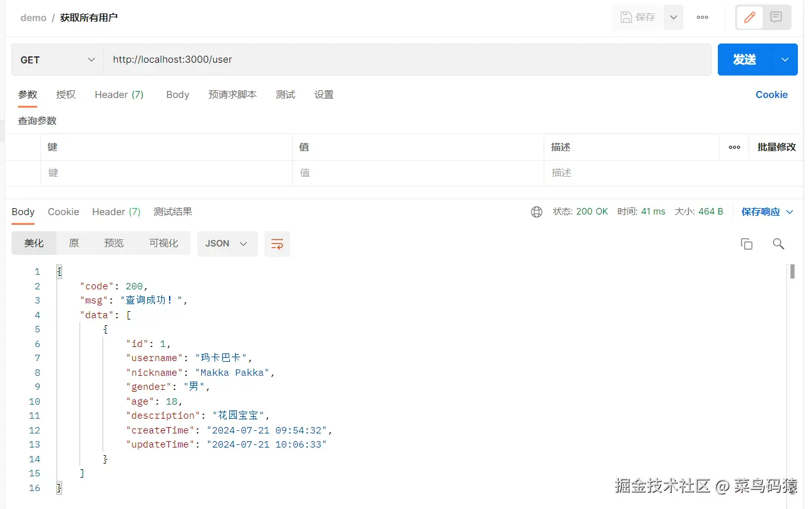Expand the 保存响应 dropdown chevron
Screen dimensions: 812x509
tap(790, 212)
